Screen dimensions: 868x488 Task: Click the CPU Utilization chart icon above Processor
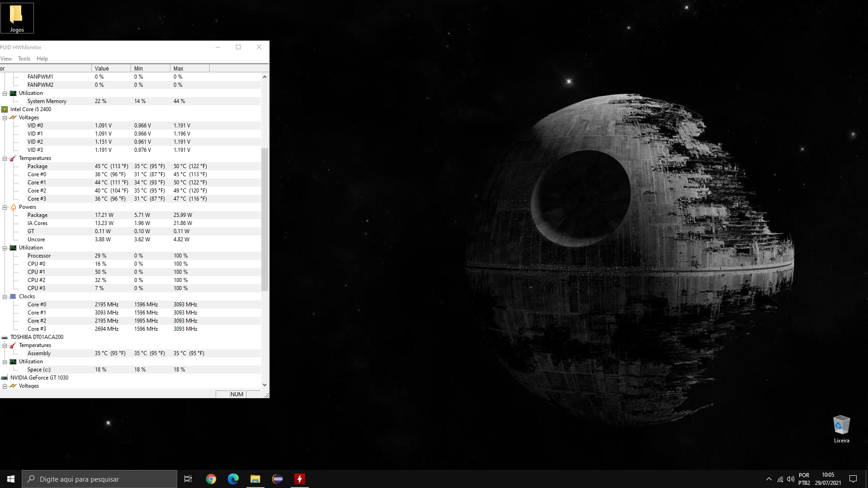[13, 248]
